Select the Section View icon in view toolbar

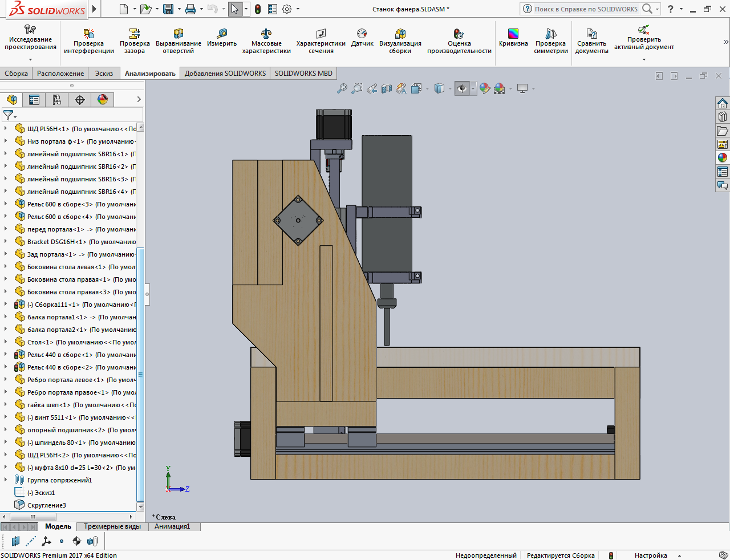387,88
